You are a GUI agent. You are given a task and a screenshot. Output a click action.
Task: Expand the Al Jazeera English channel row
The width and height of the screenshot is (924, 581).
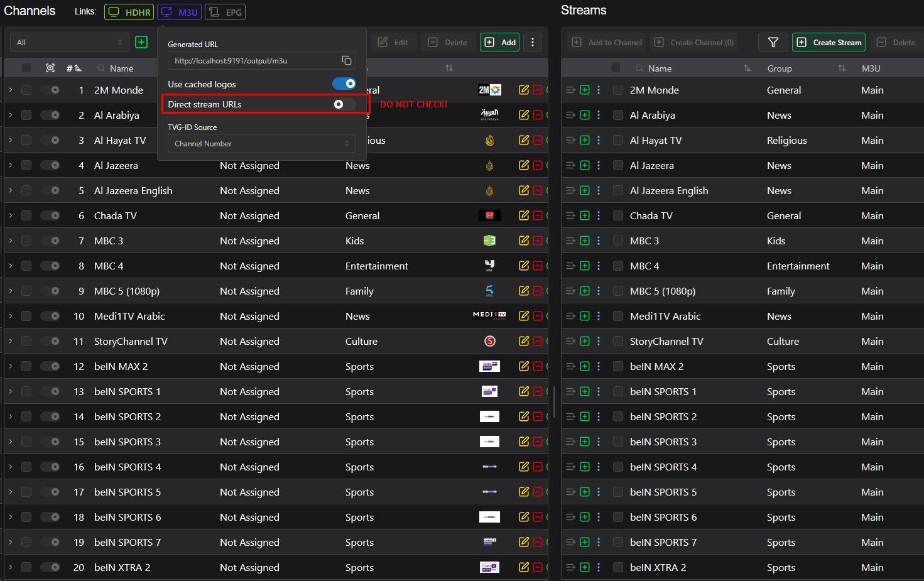click(11, 190)
